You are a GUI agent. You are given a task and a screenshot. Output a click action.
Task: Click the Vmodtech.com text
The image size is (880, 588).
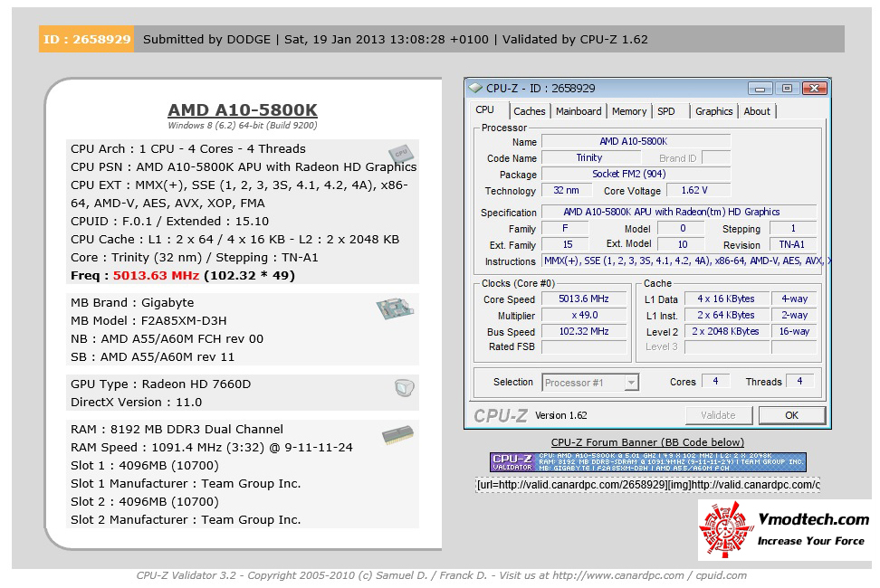click(x=813, y=519)
